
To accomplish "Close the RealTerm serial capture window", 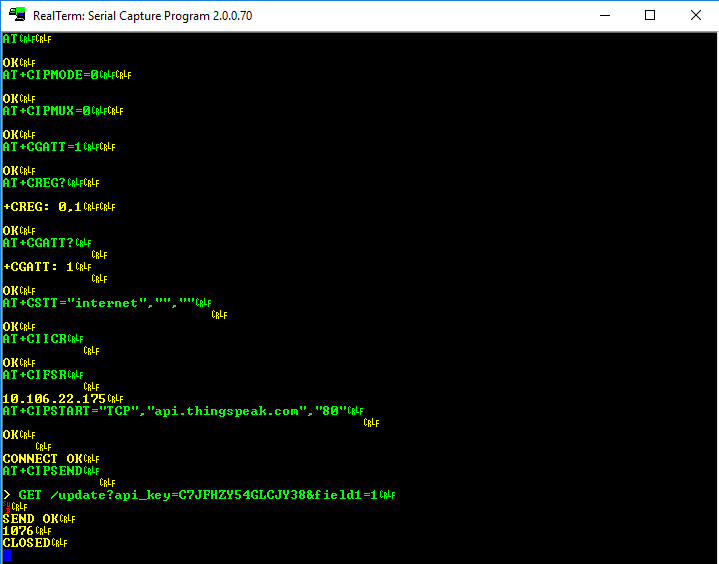I will 696,15.
